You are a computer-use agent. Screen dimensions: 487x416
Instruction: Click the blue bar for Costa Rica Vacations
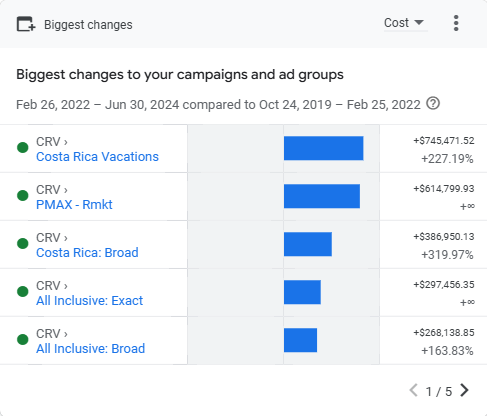tap(324, 148)
